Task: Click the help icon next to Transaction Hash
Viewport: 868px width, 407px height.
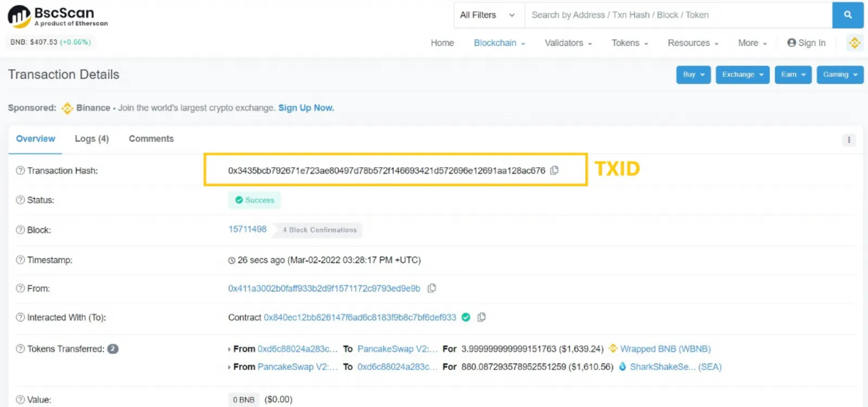Action: pyautogui.click(x=20, y=170)
